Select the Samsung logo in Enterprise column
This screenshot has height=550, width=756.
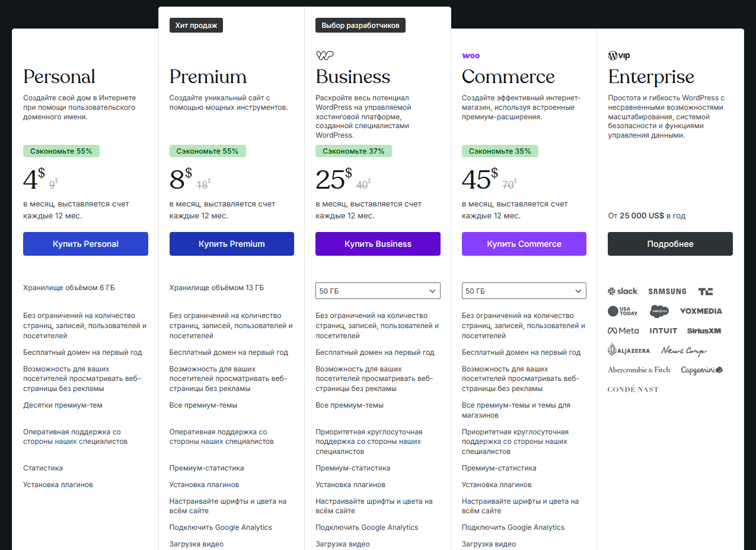pyautogui.click(x=667, y=291)
